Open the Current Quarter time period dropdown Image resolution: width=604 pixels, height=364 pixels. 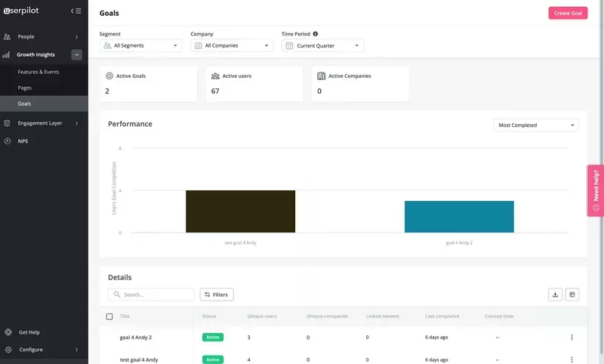322,46
